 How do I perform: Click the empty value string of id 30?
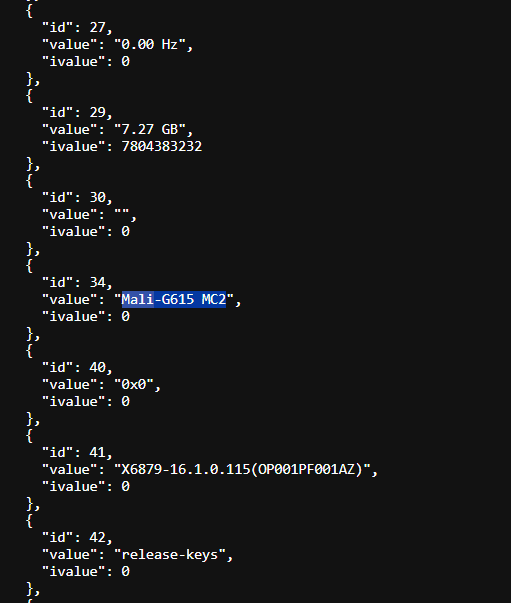(x=122, y=215)
